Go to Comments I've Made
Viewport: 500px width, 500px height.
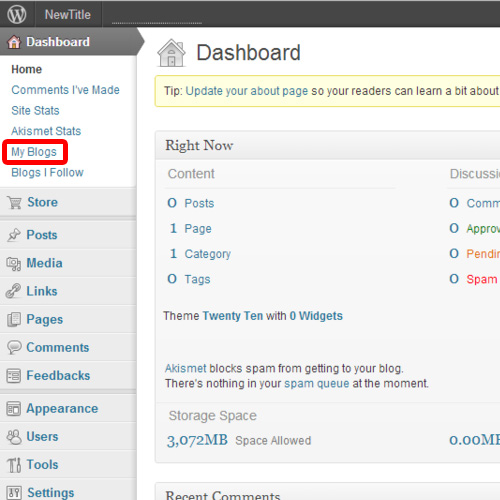tap(65, 90)
